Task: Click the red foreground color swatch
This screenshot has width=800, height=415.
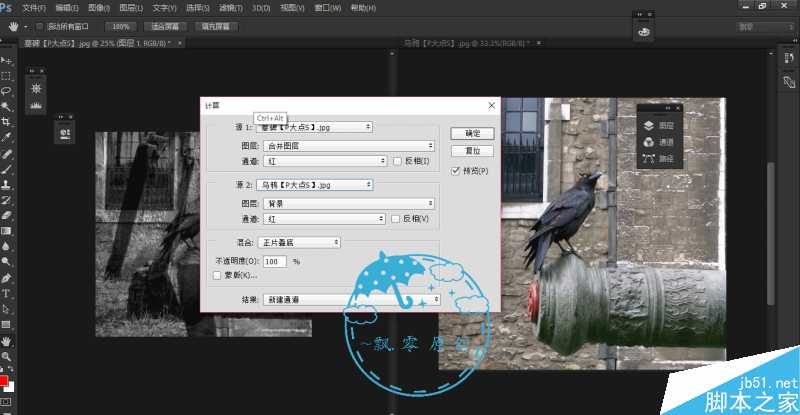Action: (3, 380)
